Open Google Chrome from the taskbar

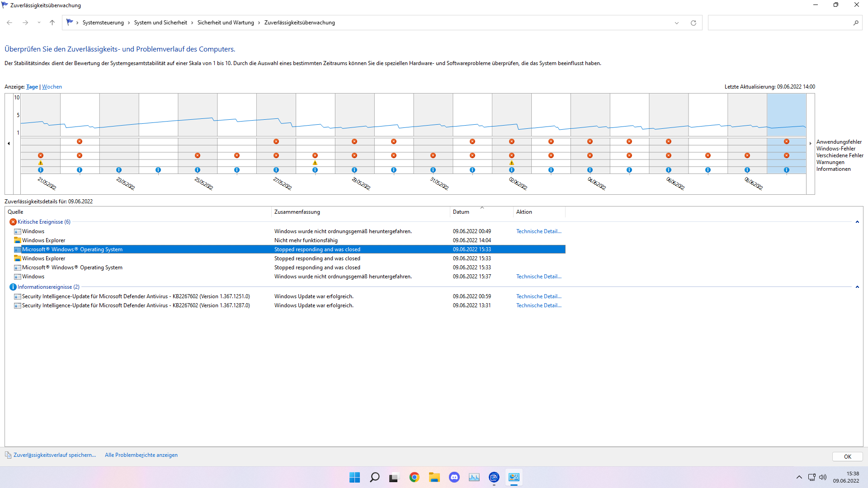tap(414, 477)
